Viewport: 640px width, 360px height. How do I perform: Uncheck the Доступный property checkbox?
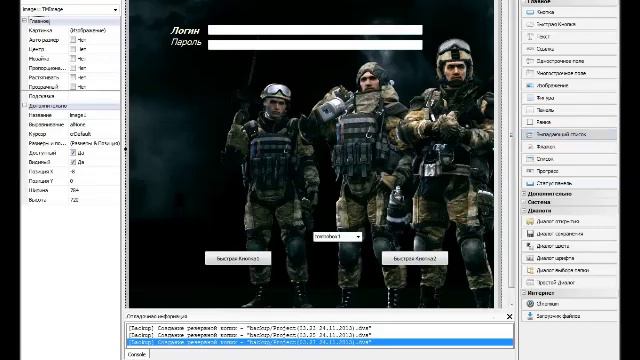(73, 153)
